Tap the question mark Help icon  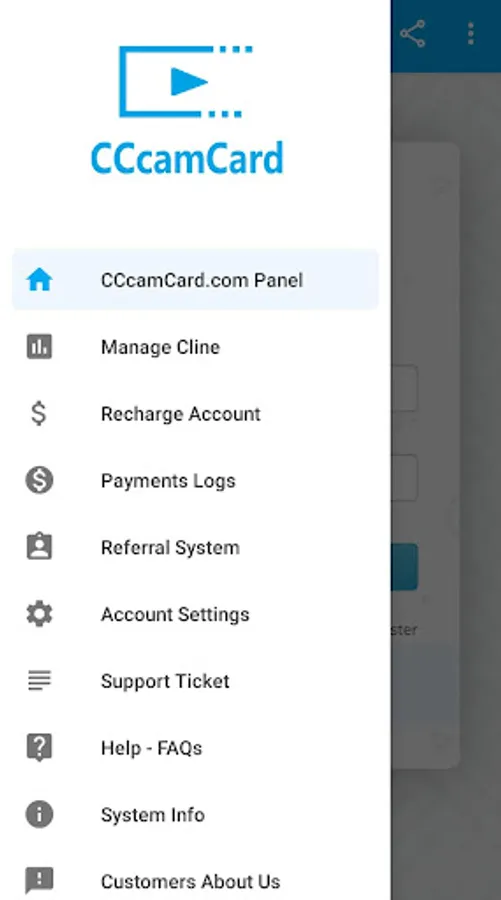coord(39,747)
